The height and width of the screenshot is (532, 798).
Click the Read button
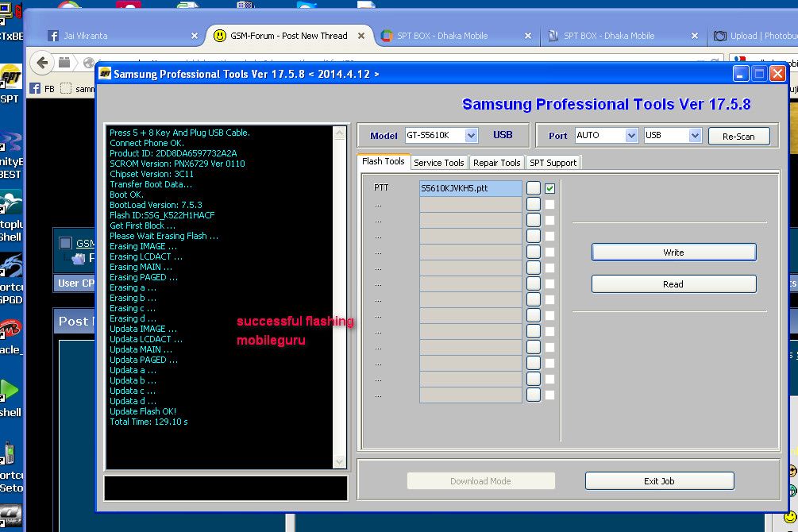(674, 284)
